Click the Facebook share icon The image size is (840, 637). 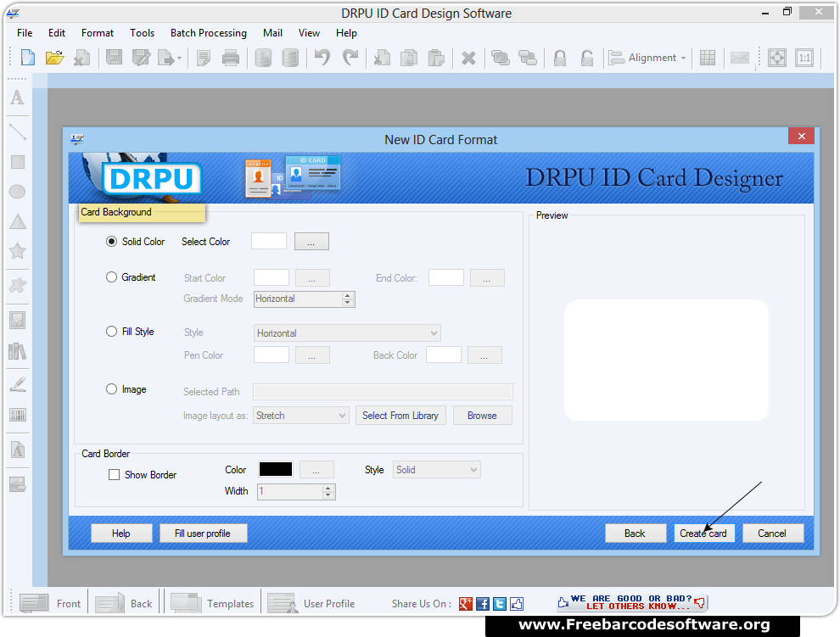pos(483,604)
